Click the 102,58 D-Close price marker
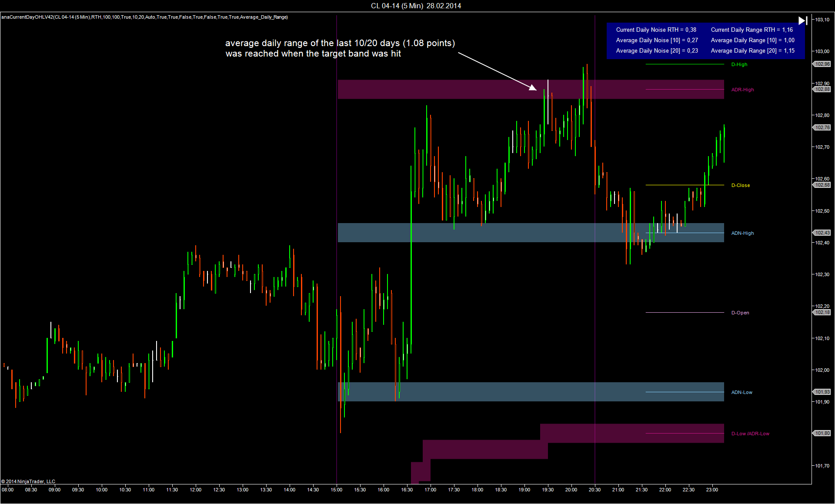 [822, 185]
